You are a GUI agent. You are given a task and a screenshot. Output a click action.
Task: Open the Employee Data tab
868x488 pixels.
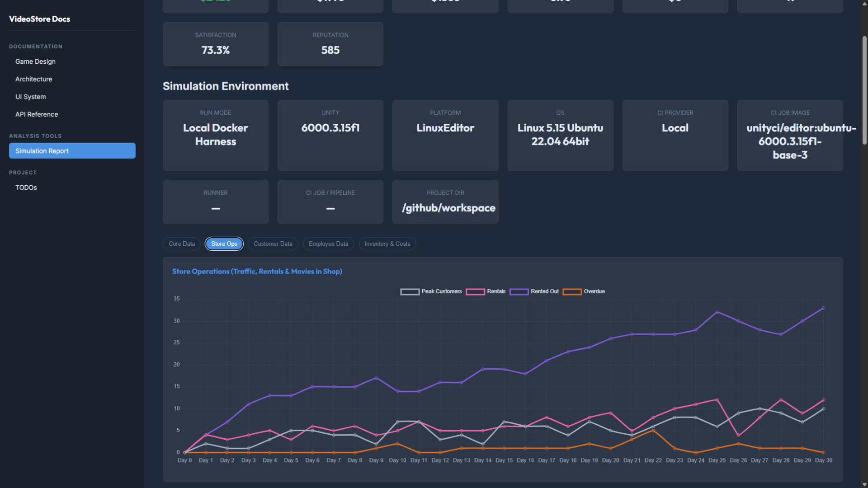pyautogui.click(x=328, y=244)
